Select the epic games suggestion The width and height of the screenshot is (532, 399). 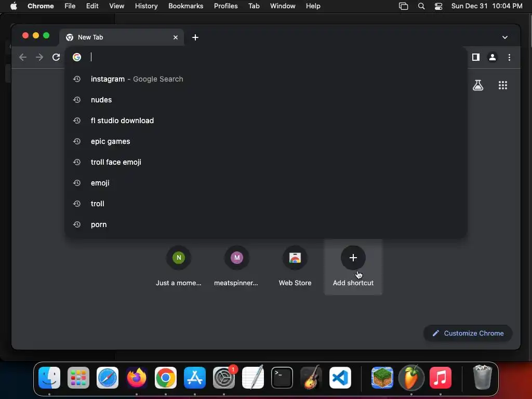(x=265, y=141)
